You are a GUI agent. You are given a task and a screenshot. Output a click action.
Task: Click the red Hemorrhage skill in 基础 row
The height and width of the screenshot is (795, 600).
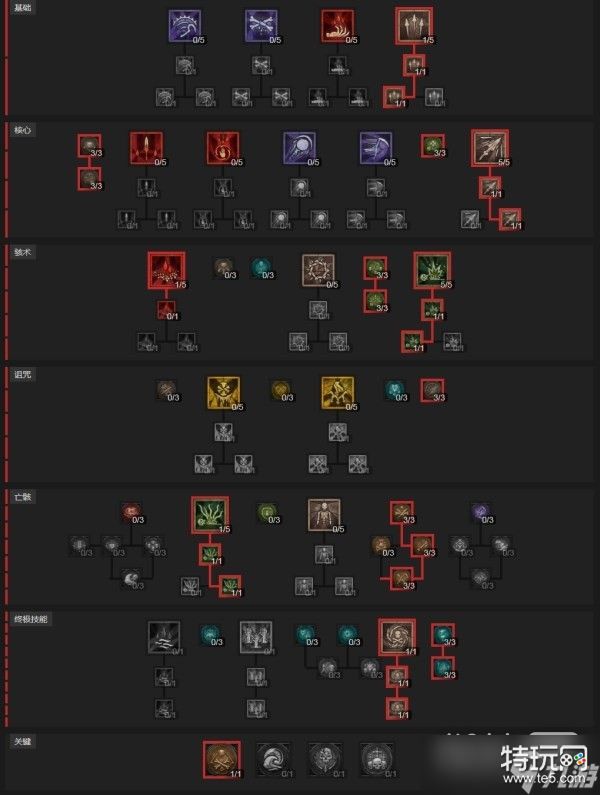click(337, 26)
